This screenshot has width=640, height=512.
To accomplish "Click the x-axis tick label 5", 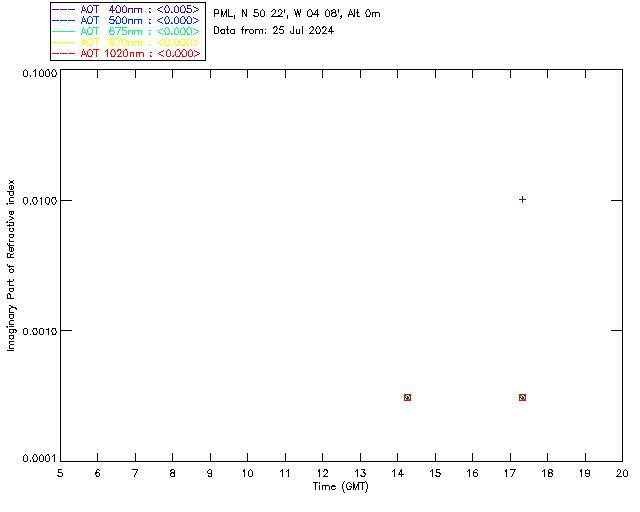I will (x=60, y=474).
